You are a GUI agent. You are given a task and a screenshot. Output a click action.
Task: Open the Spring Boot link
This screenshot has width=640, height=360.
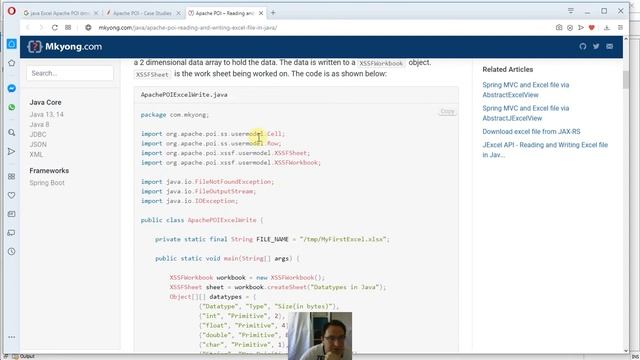(47, 183)
